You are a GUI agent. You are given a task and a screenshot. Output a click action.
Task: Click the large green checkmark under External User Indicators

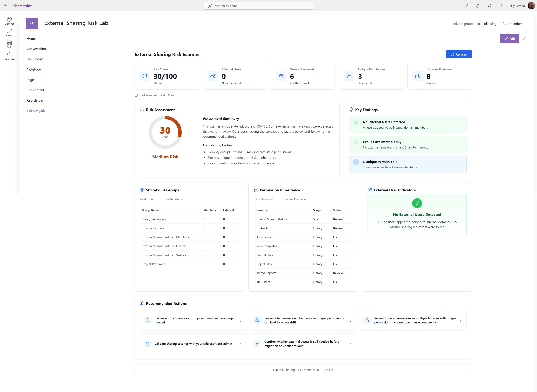(x=417, y=203)
